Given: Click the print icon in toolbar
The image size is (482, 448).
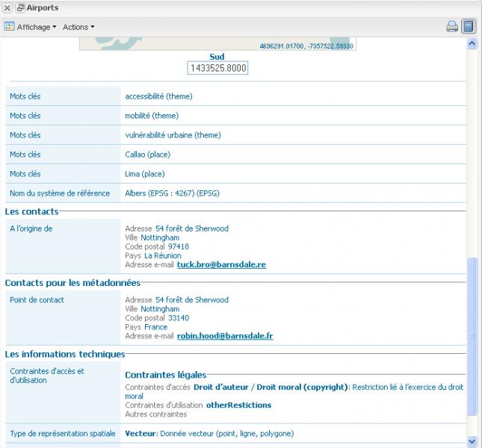Looking at the screenshot, I should (452, 27).
